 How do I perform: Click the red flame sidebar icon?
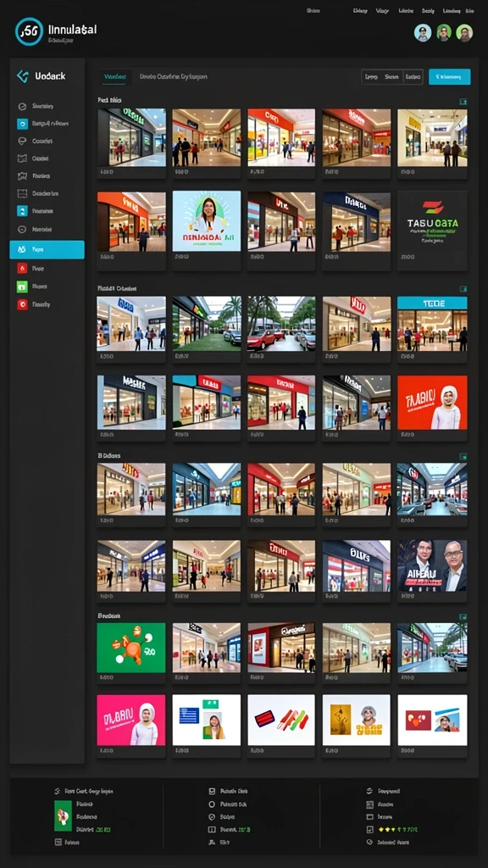click(22, 269)
